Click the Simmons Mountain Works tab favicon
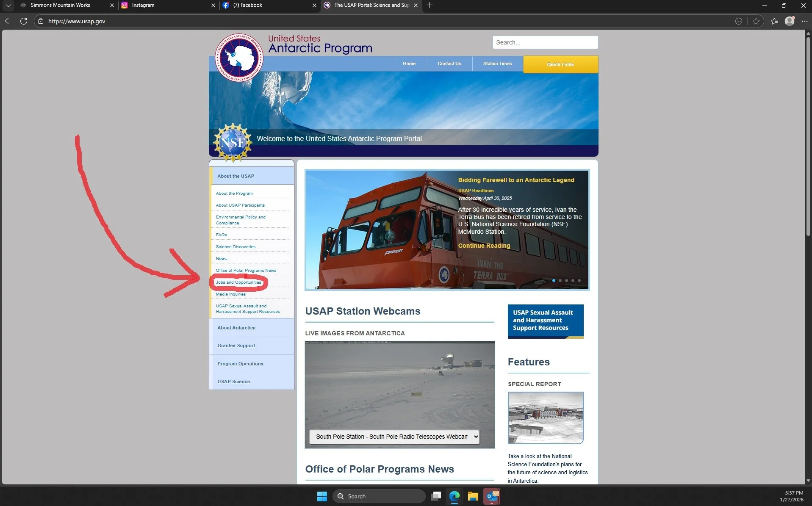The height and width of the screenshot is (506, 812). (x=23, y=5)
